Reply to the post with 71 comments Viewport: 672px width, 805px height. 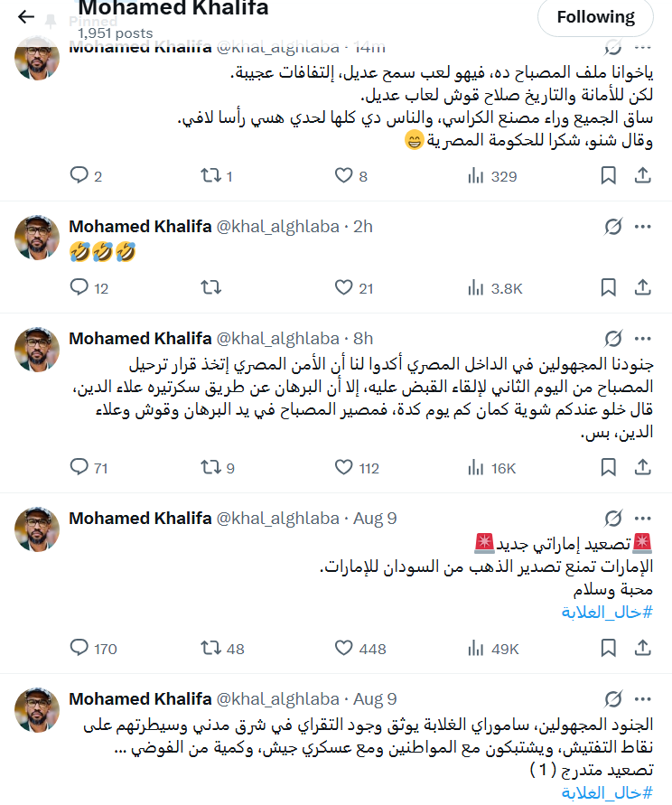pos(80,468)
